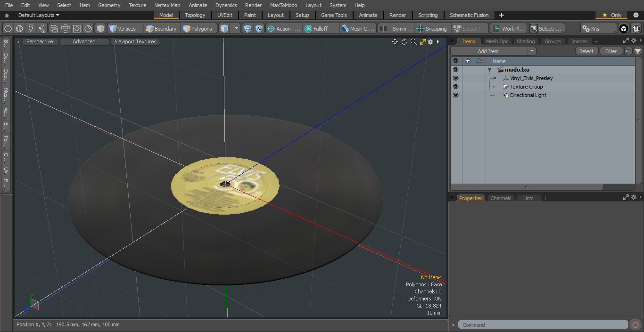The width and height of the screenshot is (644, 332).
Task: Click the radial sweep tool icon
Action: (88, 29)
